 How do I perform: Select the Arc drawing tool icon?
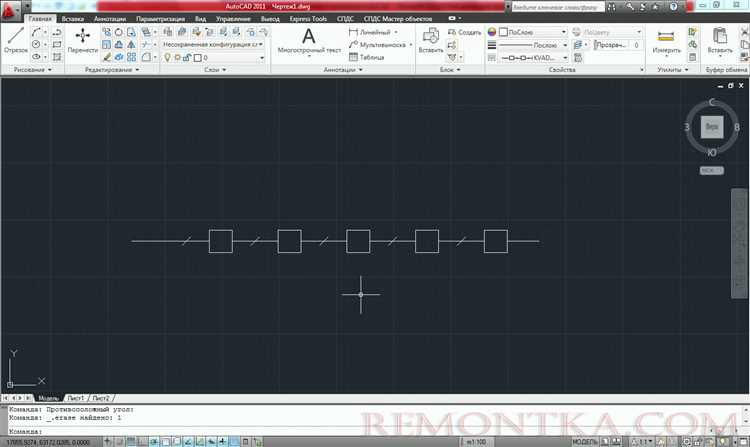[x=36, y=32]
